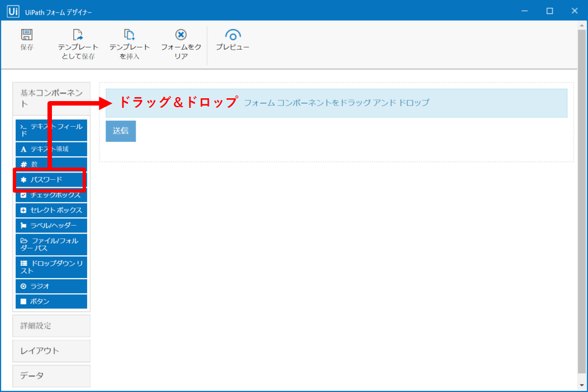Select the ボタン component
This screenshot has height=392, width=588.
51,301
